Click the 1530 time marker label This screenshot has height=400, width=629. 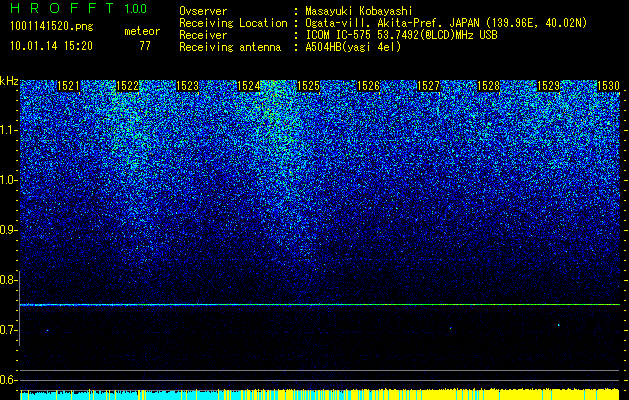point(609,86)
